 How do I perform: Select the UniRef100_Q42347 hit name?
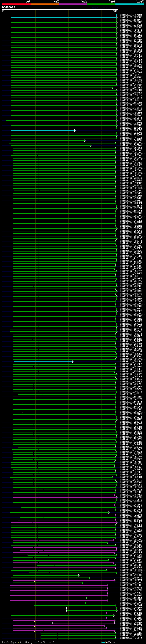tap(131, 70)
